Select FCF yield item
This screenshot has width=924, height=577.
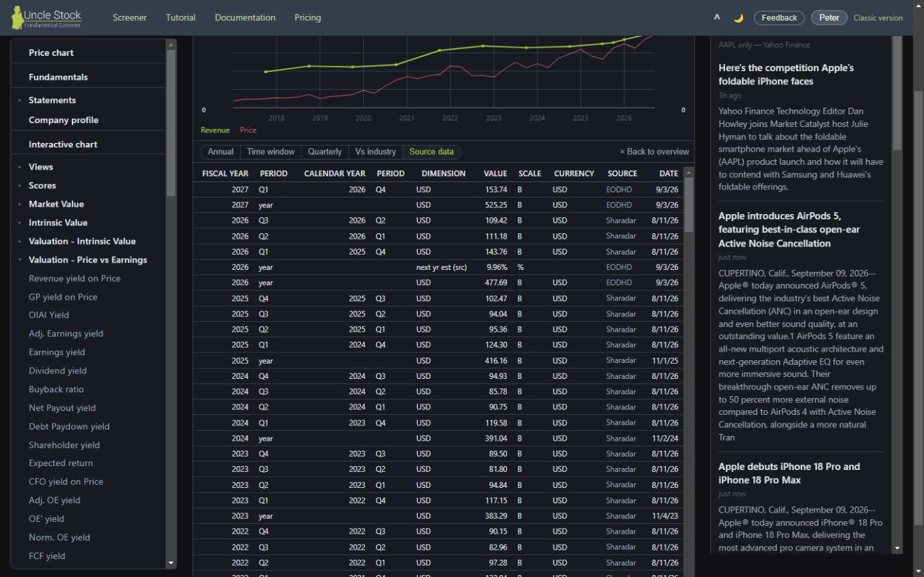click(x=47, y=556)
